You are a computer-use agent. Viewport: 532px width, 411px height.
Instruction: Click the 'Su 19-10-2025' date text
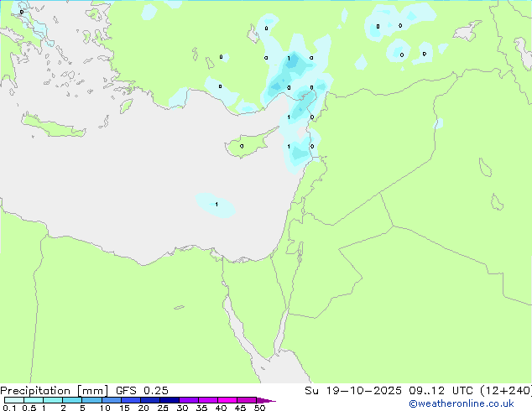click(x=353, y=391)
